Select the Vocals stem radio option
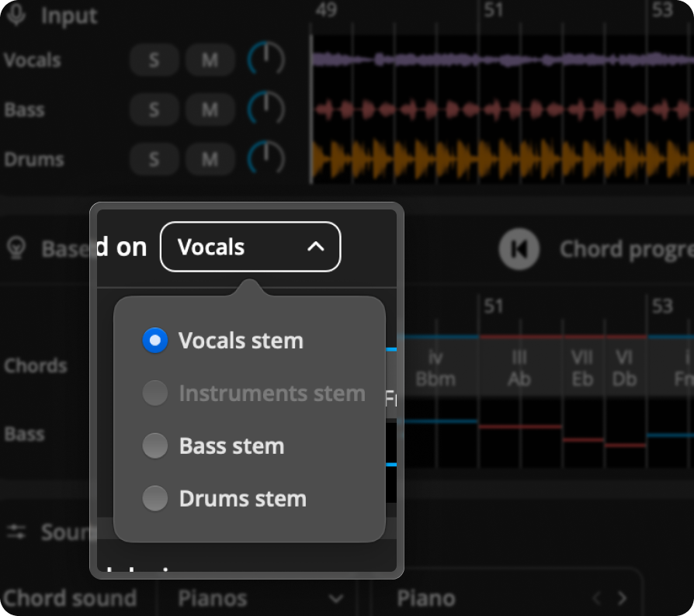 point(155,341)
